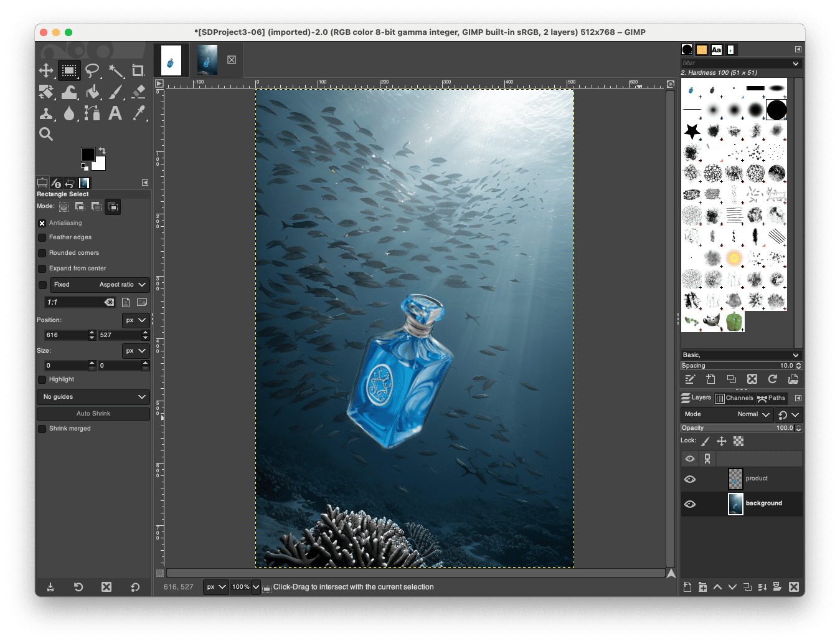Set selection mode to Add
Screen dimensions: 840x643
80,207
